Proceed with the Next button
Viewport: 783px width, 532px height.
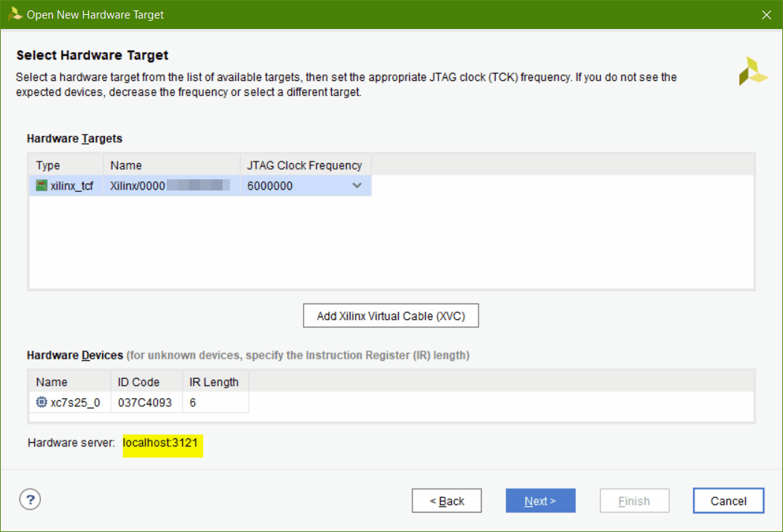pos(540,501)
